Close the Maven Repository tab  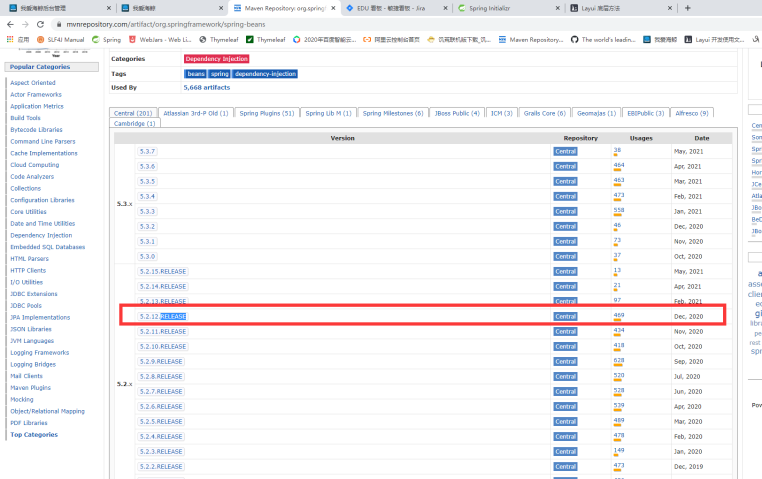tap(333, 8)
